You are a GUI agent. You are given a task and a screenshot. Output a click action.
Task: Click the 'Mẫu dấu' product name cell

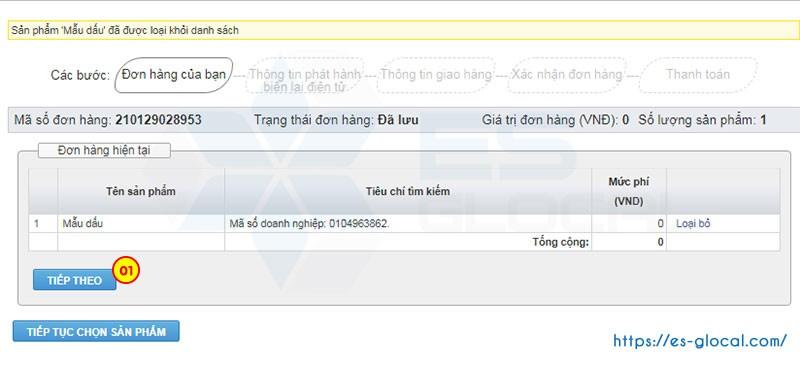[x=141, y=224]
